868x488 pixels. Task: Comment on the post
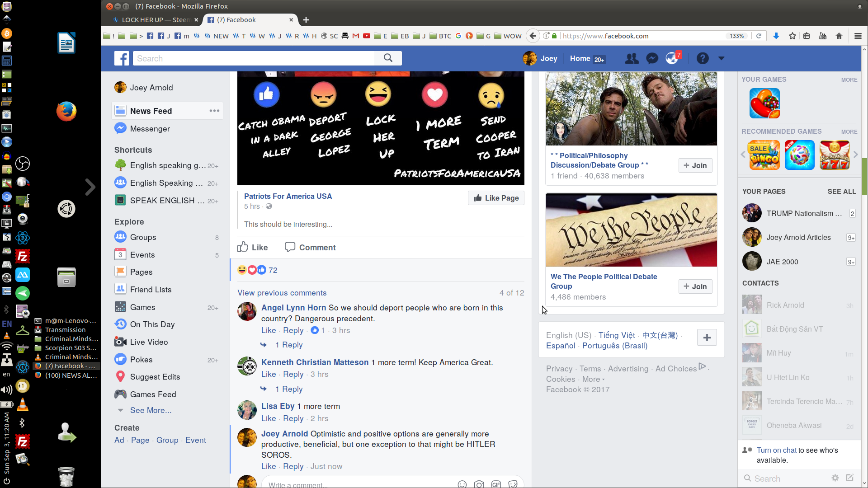[x=310, y=247]
